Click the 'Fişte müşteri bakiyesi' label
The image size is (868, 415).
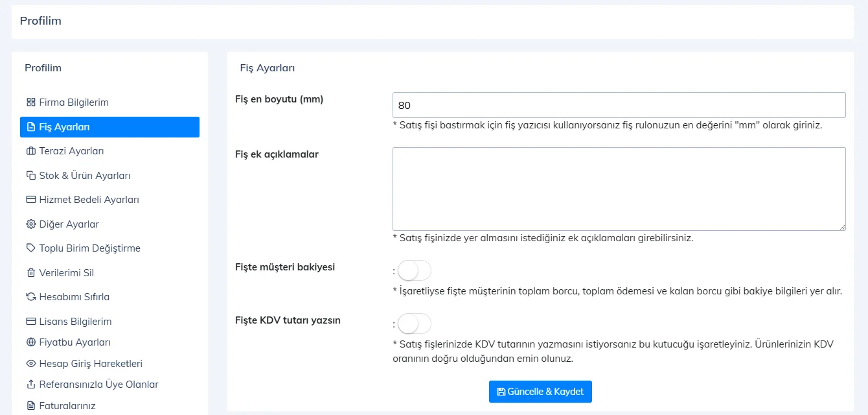tap(285, 267)
